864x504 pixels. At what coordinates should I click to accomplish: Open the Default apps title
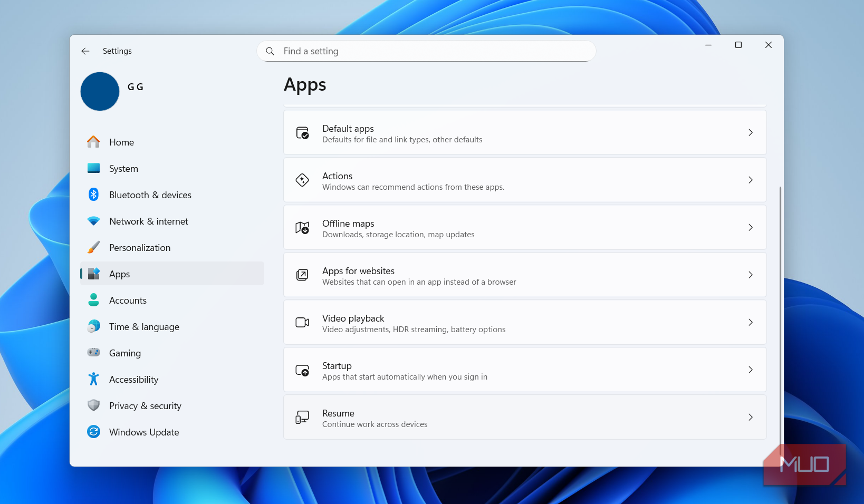[x=348, y=129]
